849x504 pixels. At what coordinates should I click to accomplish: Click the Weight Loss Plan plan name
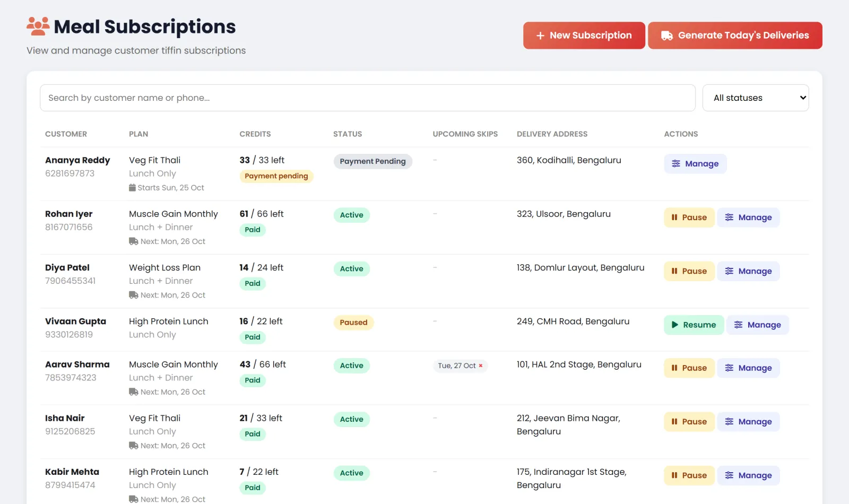pos(164,268)
